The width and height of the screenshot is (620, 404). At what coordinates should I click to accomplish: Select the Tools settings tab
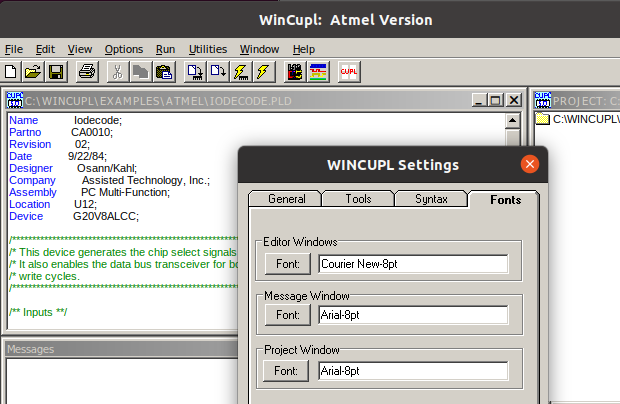[x=358, y=199]
